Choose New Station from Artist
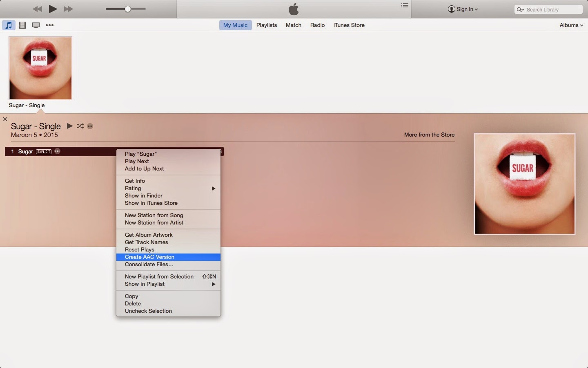 [x=168, y=222]
